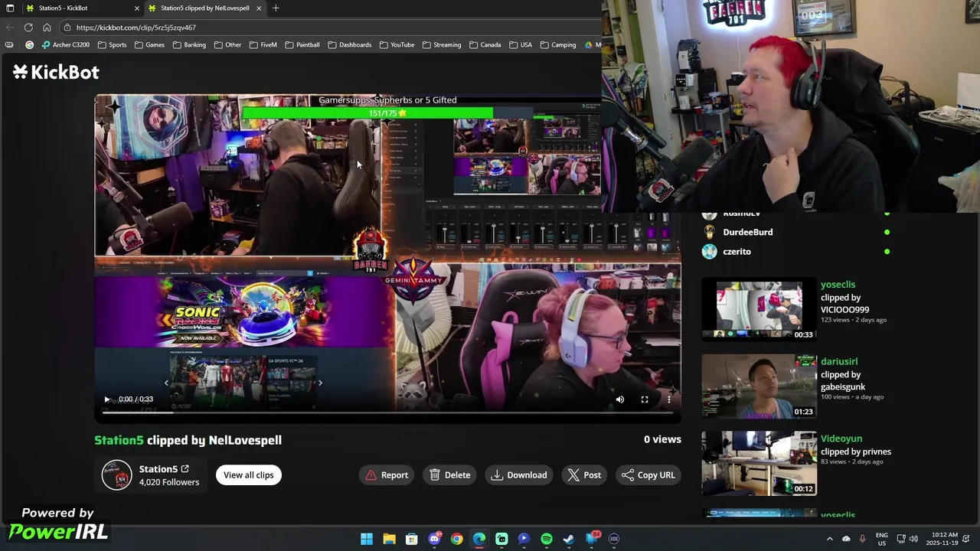
Task: Select the Station5 clipped by NelLovespell tab
Action: (204, 8)
